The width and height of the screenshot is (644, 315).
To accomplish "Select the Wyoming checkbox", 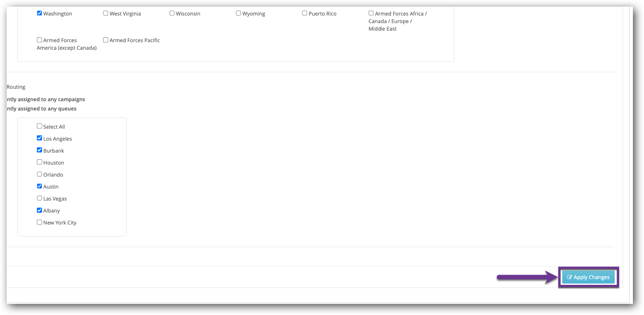I will (x=239, y=13).
